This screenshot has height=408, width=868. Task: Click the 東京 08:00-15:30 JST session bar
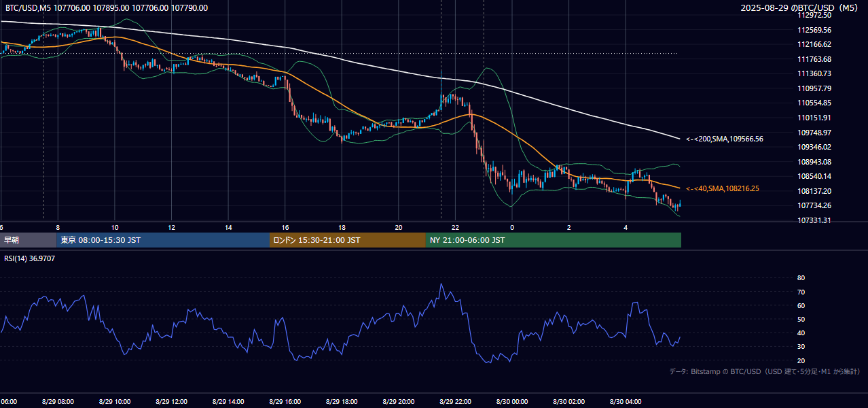(163, 240)
